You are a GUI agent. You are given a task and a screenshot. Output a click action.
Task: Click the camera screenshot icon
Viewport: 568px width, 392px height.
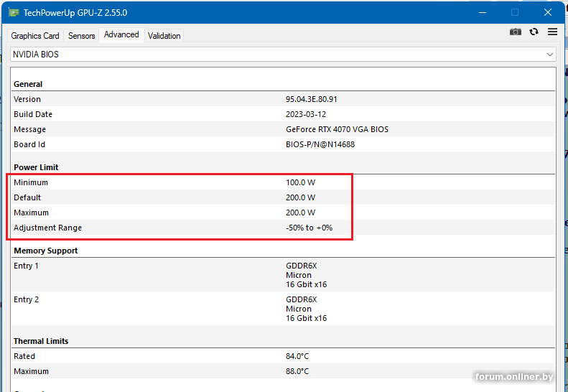click(515, 32)
